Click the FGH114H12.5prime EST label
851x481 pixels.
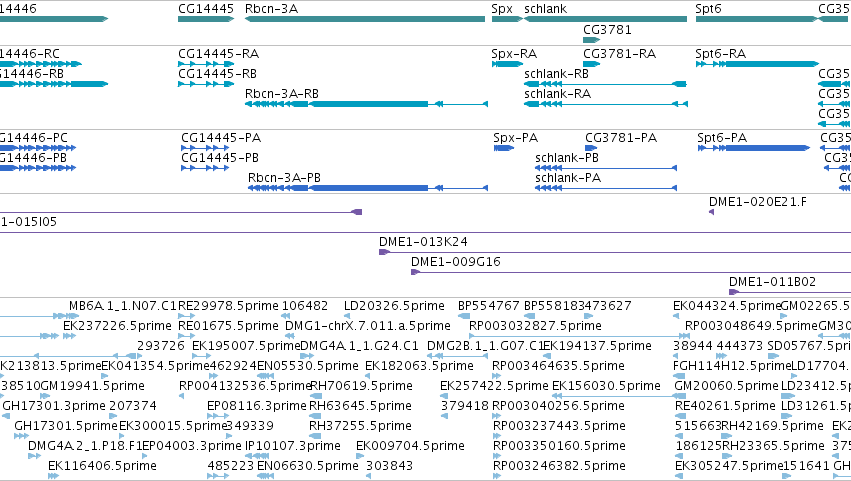pyautogui.click(x=732, y=366)
